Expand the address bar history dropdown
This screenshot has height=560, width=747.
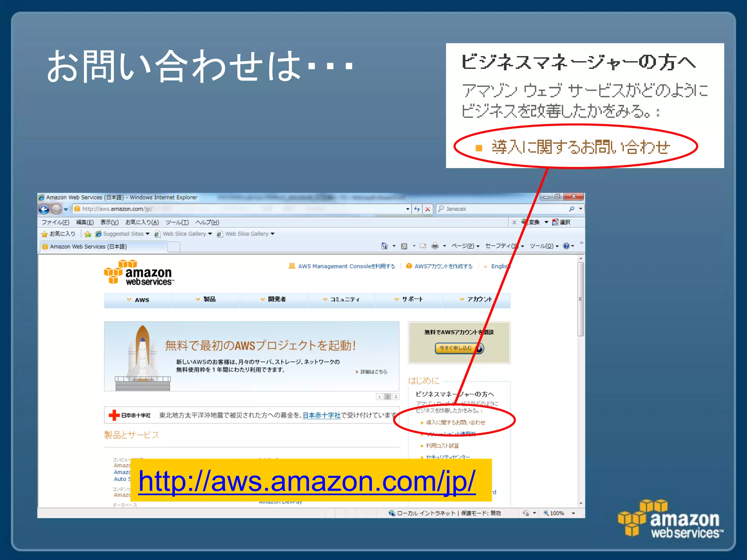pyautogui.click(x=408, y=209)
